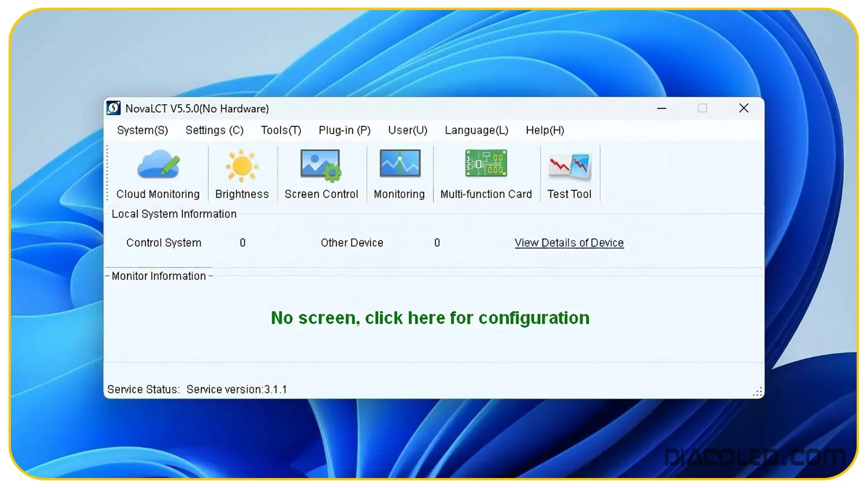Click the Service version:3.1.1 status text
Screen dimensions: 868x488
236,389
